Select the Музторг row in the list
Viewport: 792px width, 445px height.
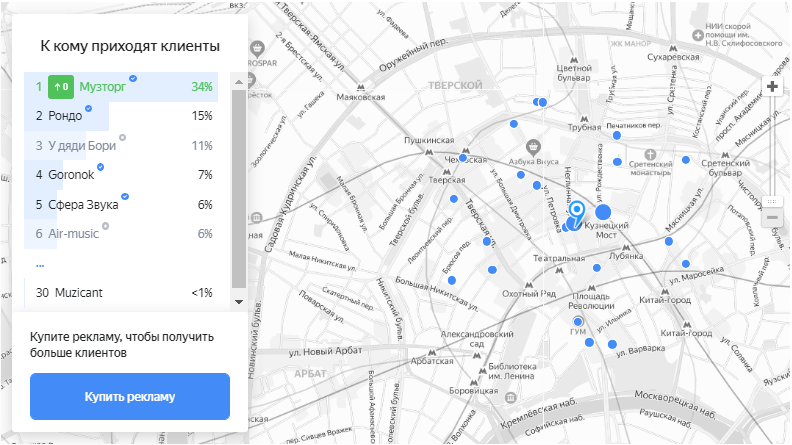121,87
